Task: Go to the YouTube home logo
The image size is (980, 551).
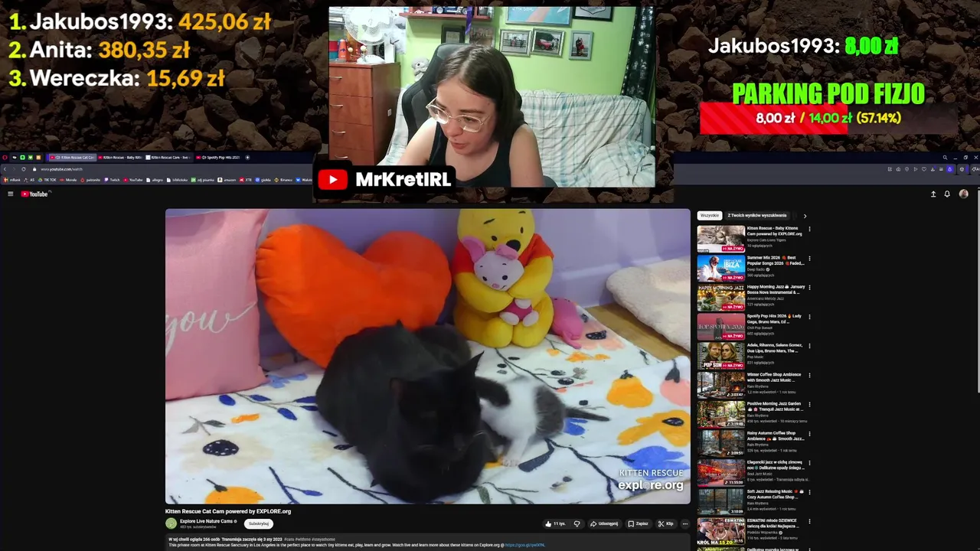Action: (x=34, y=194)
